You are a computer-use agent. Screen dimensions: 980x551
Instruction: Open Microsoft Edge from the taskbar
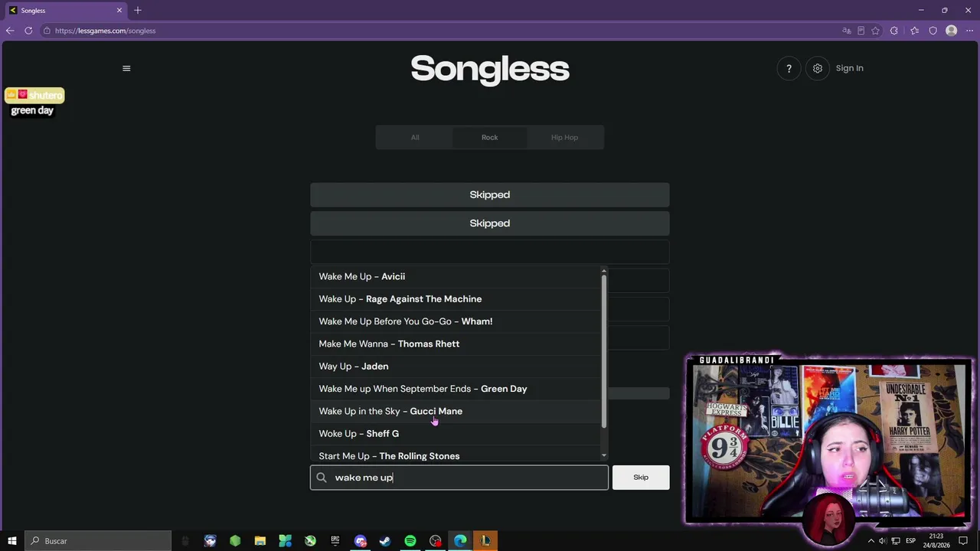(x=460, y=541)
